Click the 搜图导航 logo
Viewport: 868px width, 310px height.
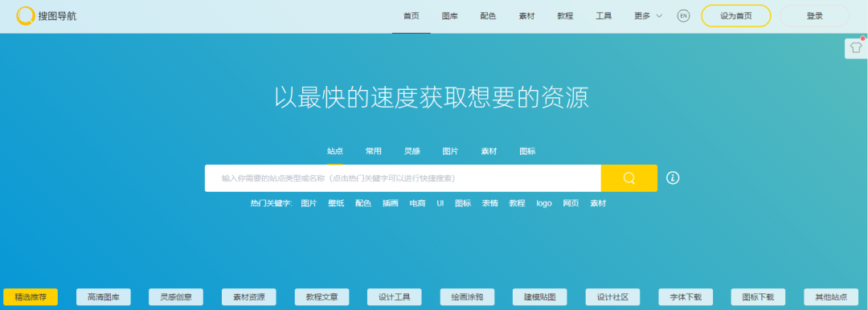pyautogui.click(x=47, y=16)
